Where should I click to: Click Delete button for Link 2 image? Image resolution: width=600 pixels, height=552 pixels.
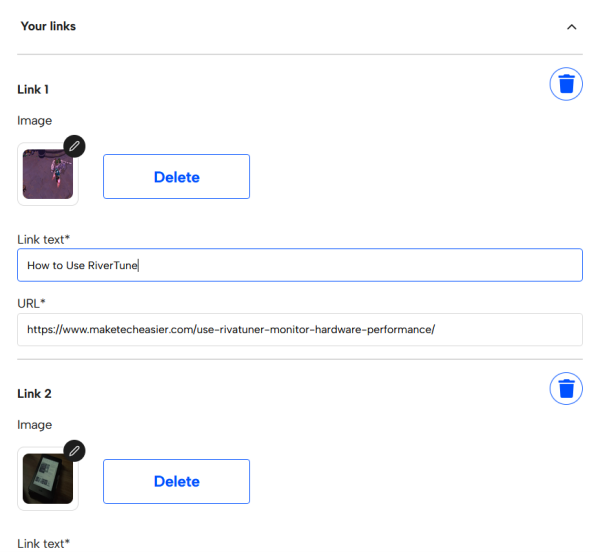[176, 481]
